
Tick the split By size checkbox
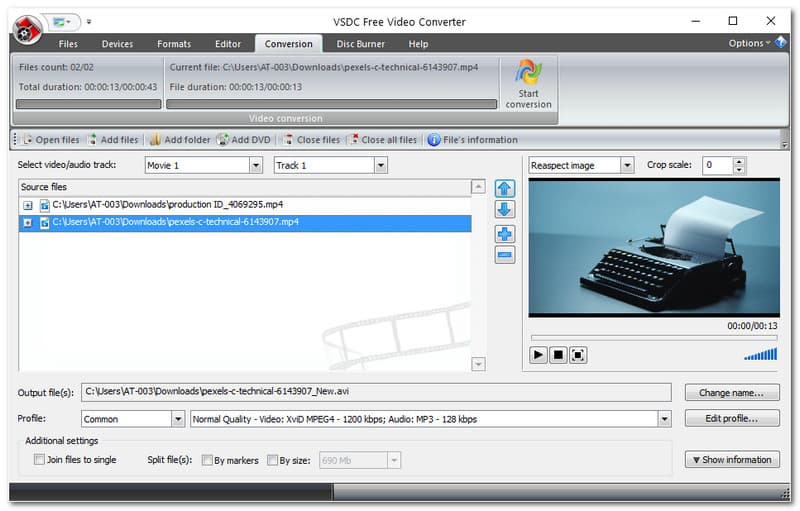point(272,460)
